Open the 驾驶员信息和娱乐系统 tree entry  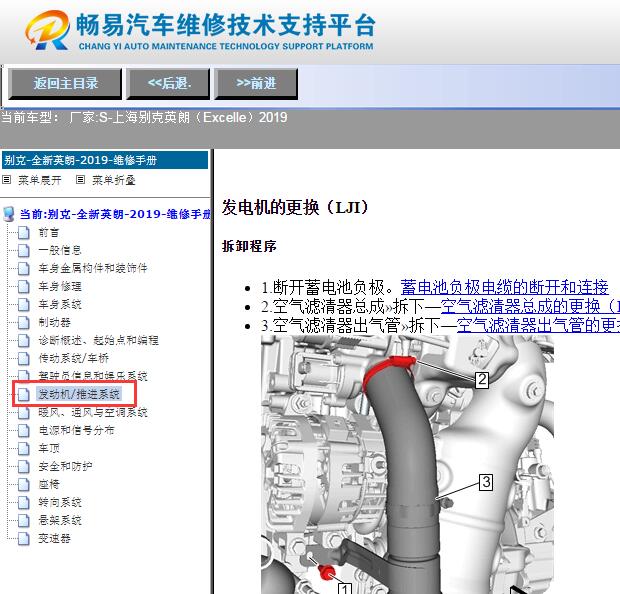(93, 376)
